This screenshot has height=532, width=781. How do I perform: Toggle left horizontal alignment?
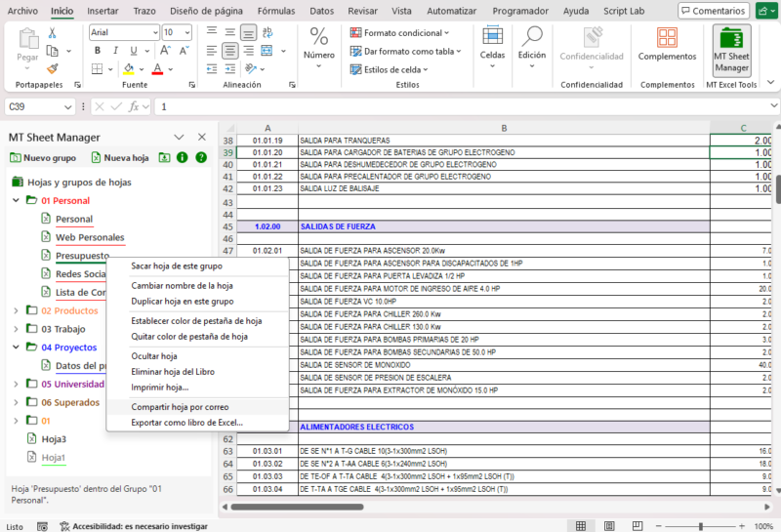pyautogui.click(x=212, y=51)
